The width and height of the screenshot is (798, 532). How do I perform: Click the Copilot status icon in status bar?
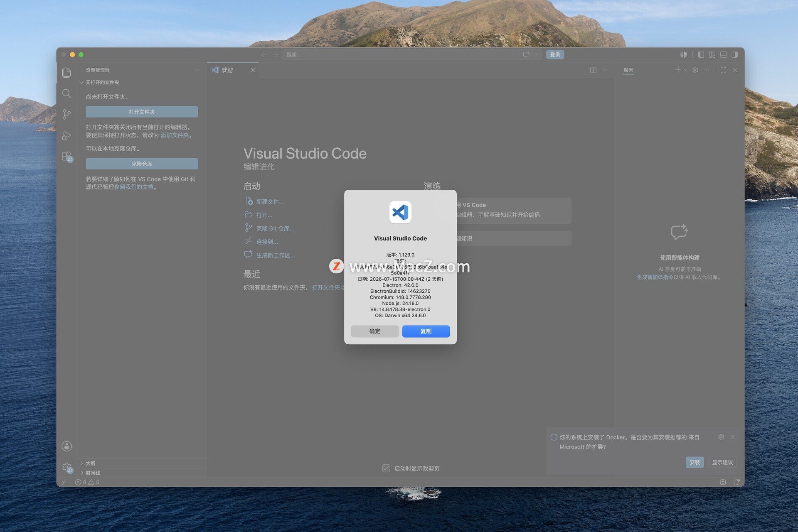[x=723, y=482]
